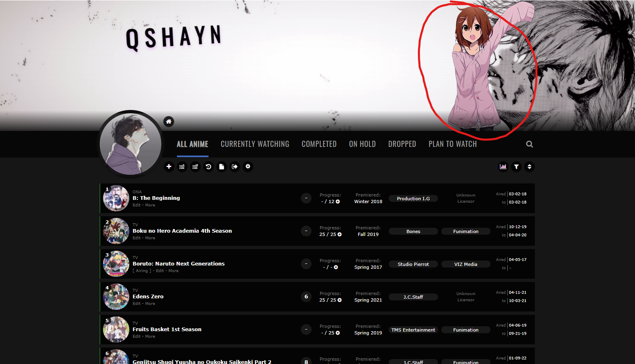Click the TMS Entertainment studio tag
The height and width of the screenshot is (364, 635).
413,330
